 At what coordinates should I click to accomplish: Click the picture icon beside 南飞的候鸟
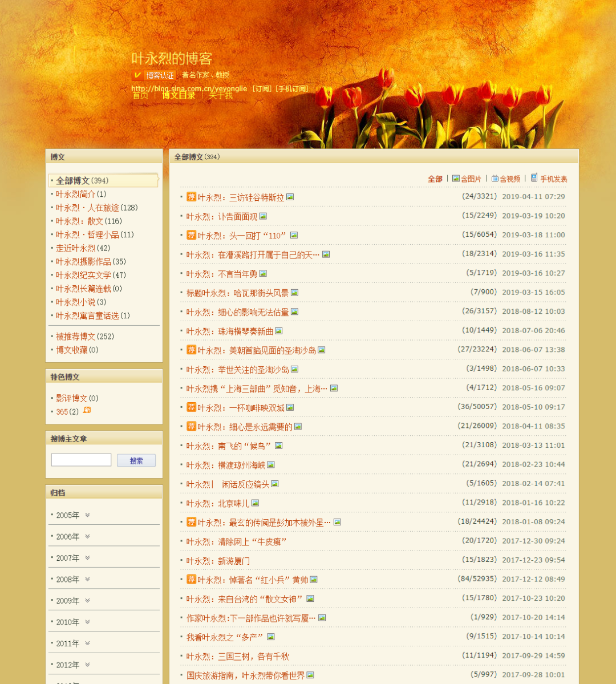point(278,446)
